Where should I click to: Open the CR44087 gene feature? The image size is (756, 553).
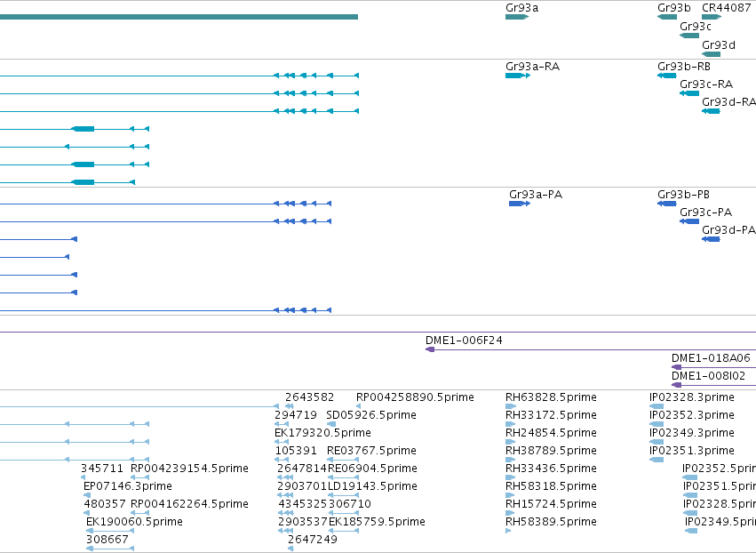(712, 17)
